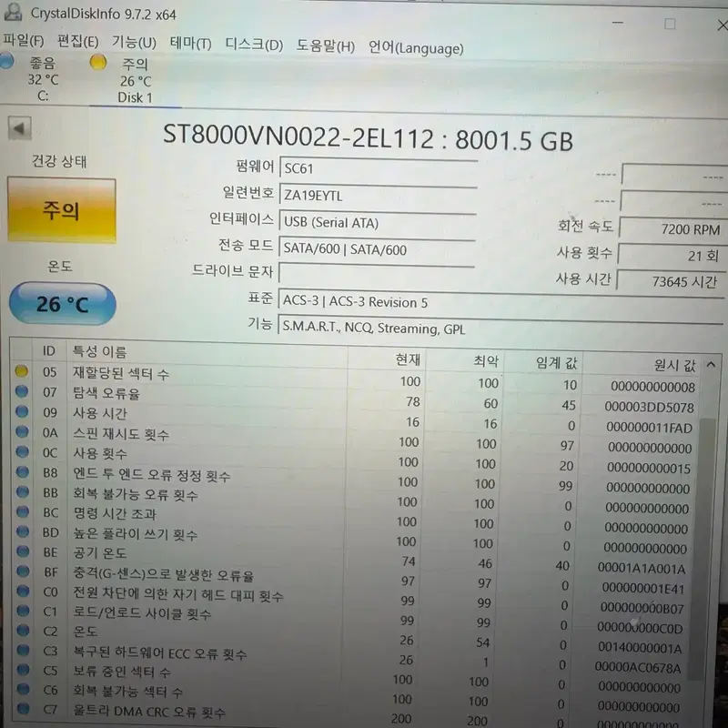Click the 최악 column header
Viewport: 728px width, 728px height.
[x=465, y=360]
